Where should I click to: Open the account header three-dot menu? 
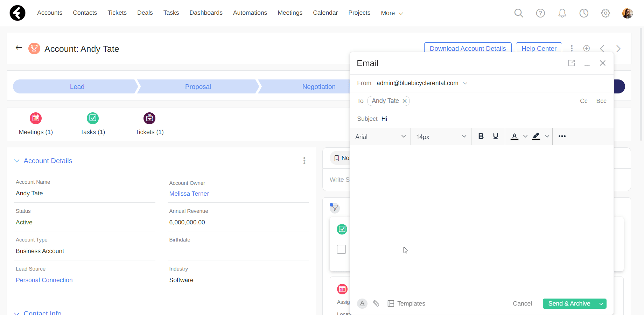572,48
